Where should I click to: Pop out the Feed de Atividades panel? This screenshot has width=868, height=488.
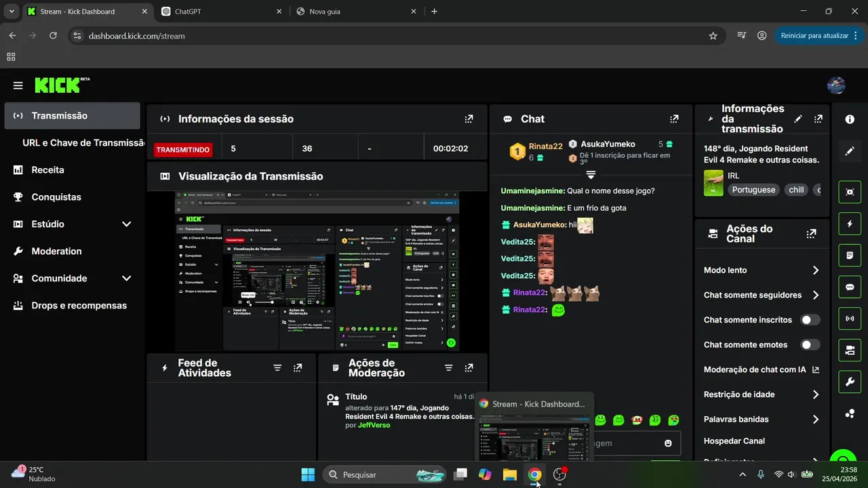(298, 367)
